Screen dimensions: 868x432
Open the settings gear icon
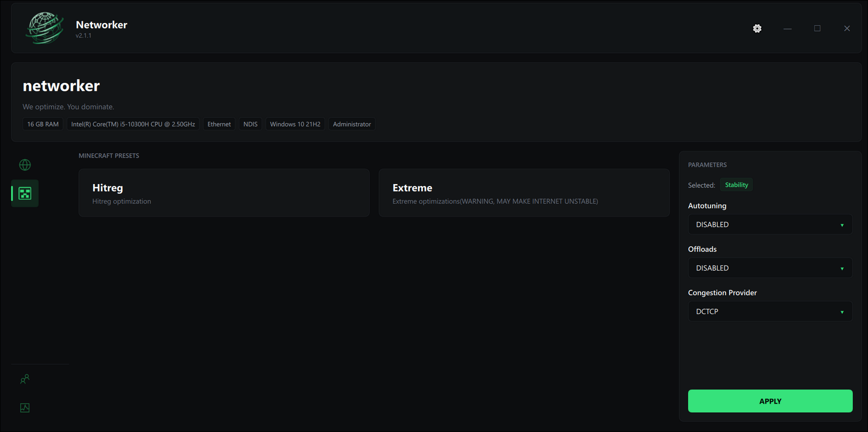[x=757, y=29]
